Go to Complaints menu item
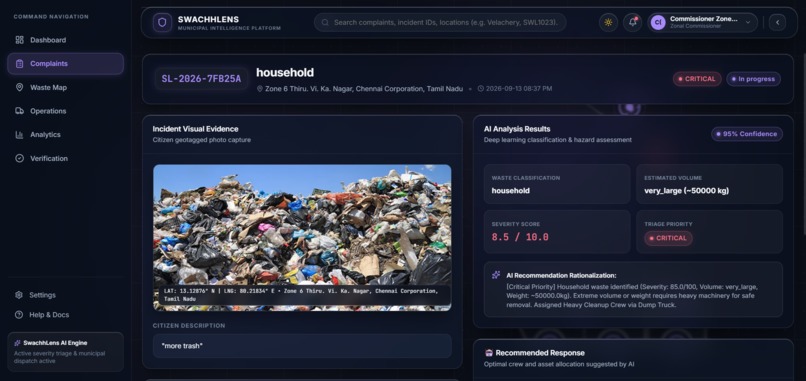Image resolution: width=806 pixels, height=381 pixels. (x=65, y=64)
